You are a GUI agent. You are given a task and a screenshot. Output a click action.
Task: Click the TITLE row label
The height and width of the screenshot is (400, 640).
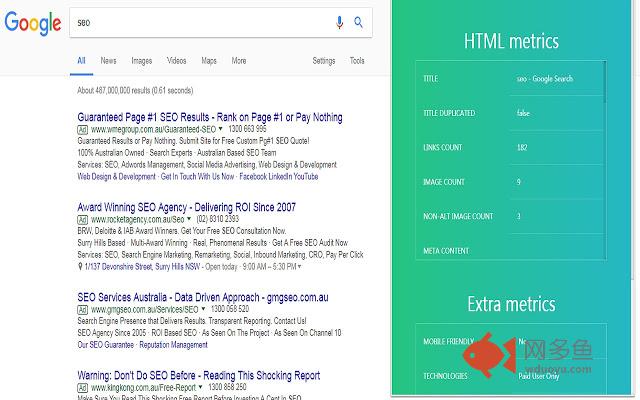pyautogui.click(x=431, y=79)
